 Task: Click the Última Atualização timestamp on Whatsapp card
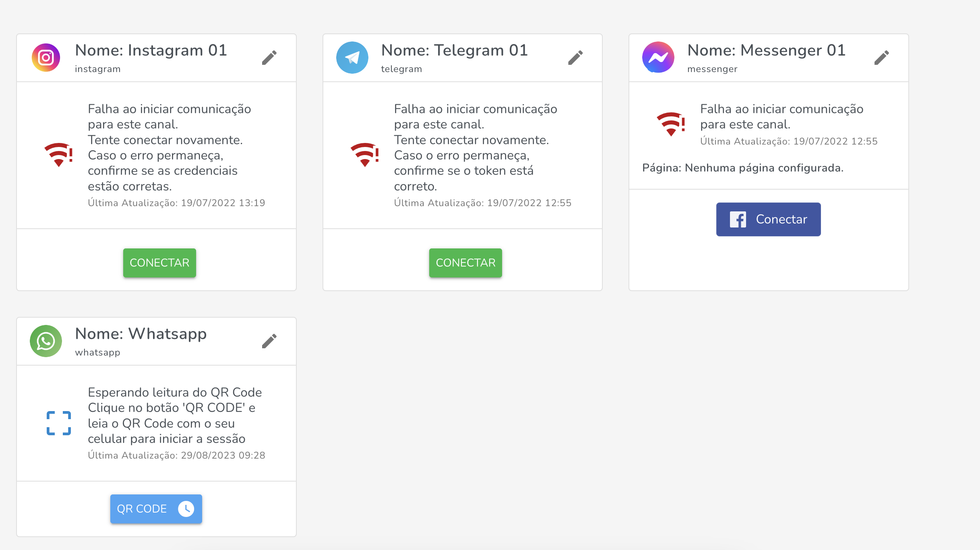click(176, 455)
